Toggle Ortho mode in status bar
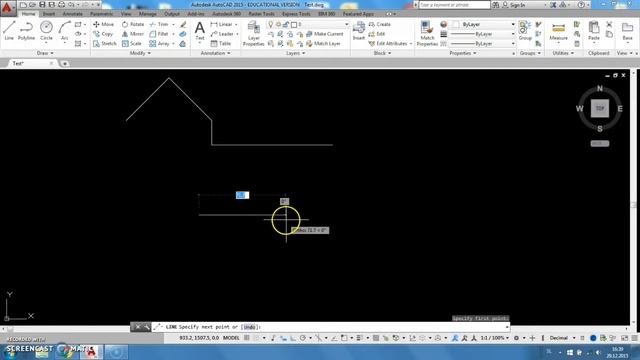Viewport: 640px width, 360px height. point(293,338)
